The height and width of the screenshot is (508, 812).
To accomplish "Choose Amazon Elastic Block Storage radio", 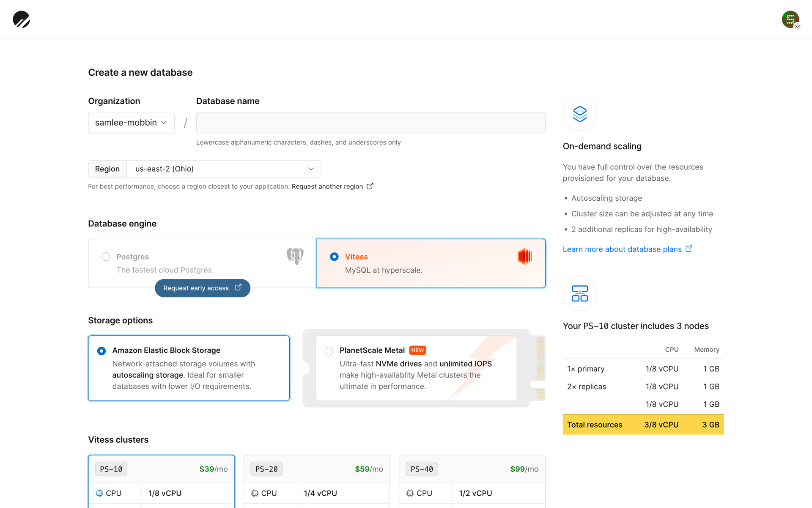I will [x=101, y=351].
